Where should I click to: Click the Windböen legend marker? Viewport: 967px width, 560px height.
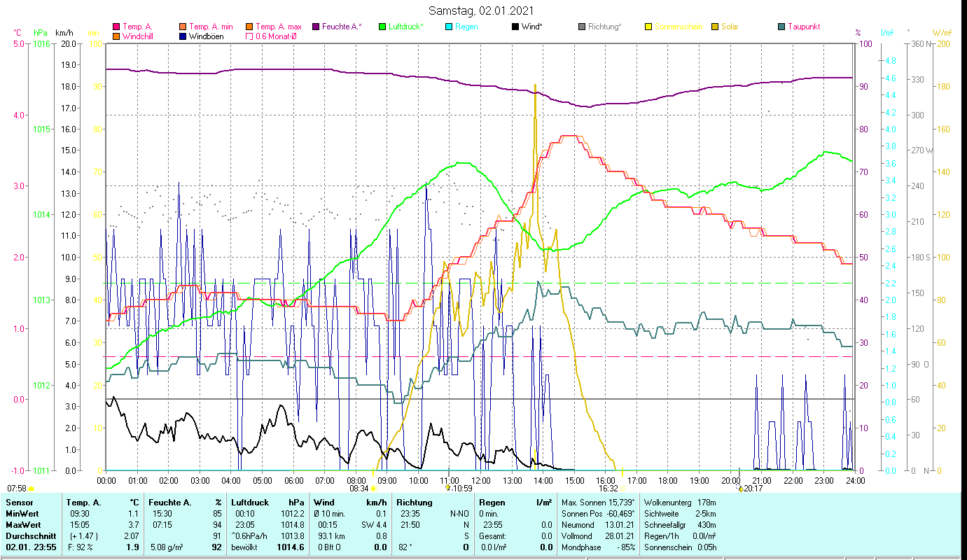183,36
